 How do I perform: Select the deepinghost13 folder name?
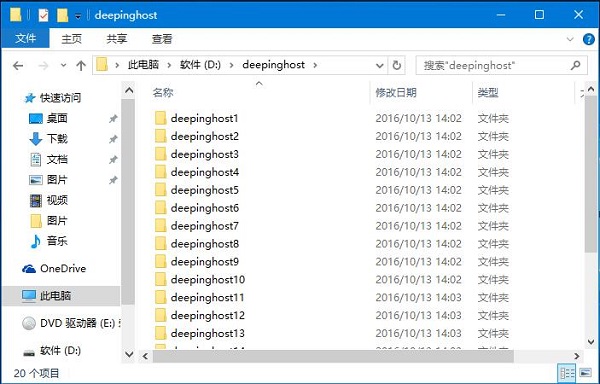(x=208, y=334)
